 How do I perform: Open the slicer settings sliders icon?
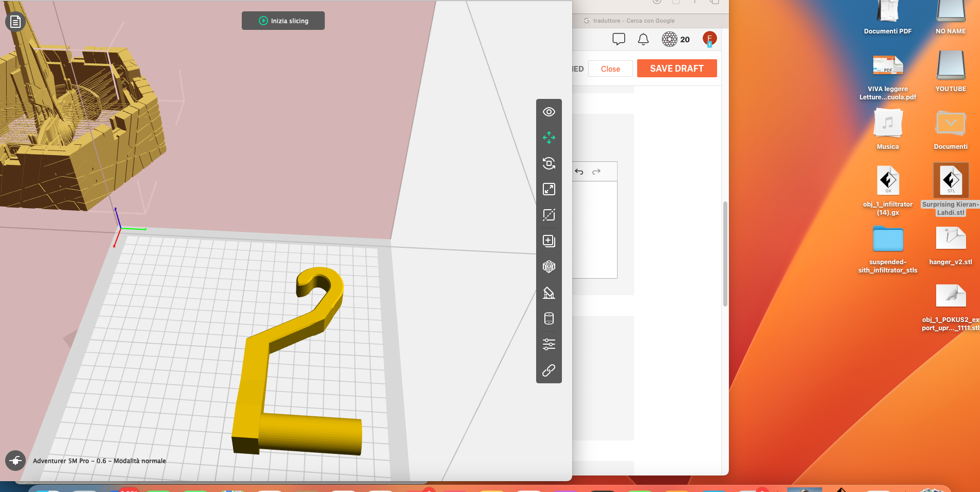(x=549, y=344)
